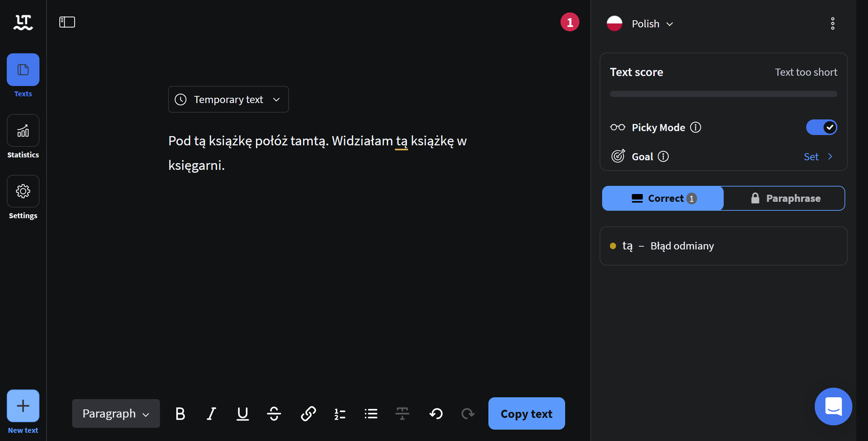Create a numbered list
The width and height of the screenshot is (868, 441).
[x=340, y=414]
